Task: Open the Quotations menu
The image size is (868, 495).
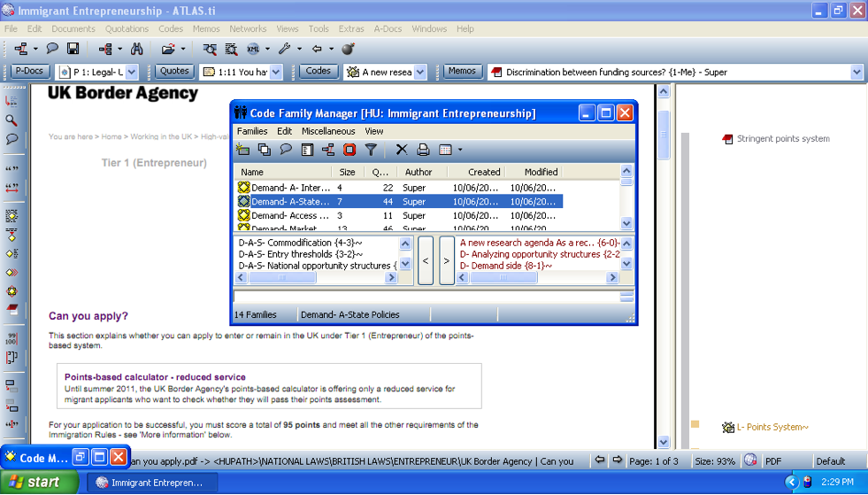Action: (127, 29)
